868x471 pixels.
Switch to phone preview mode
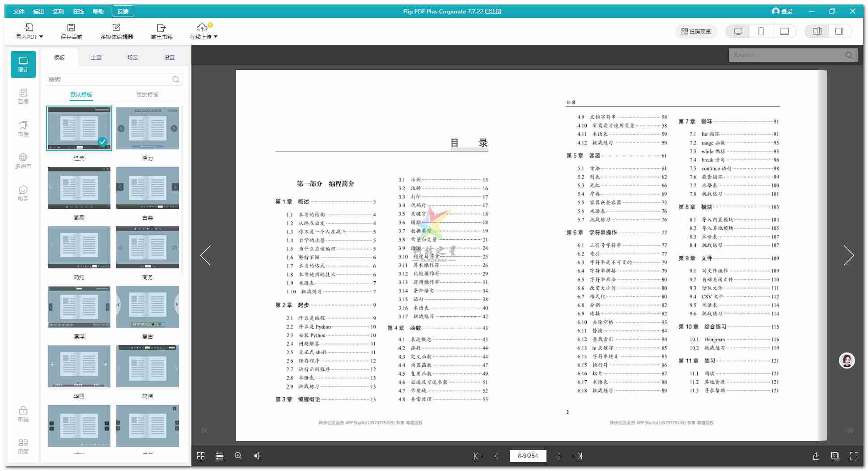(761, 31)
